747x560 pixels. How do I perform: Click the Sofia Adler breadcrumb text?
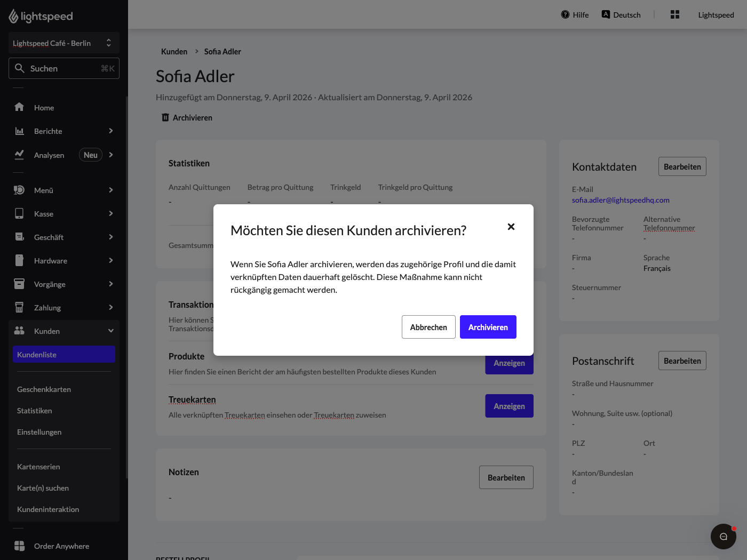point(222,52)
